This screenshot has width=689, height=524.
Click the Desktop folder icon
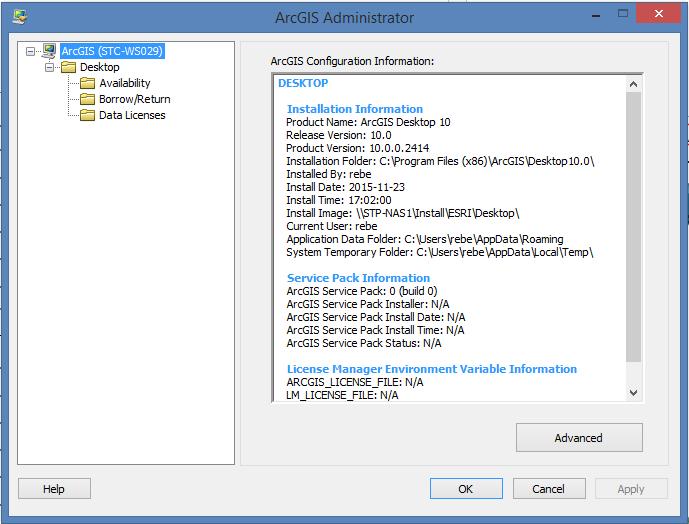[69, 67]
